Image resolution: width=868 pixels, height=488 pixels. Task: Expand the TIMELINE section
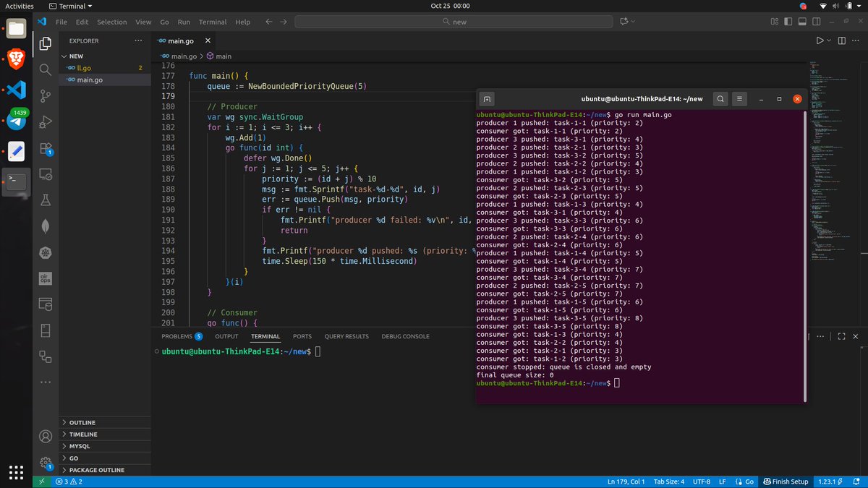83,435
